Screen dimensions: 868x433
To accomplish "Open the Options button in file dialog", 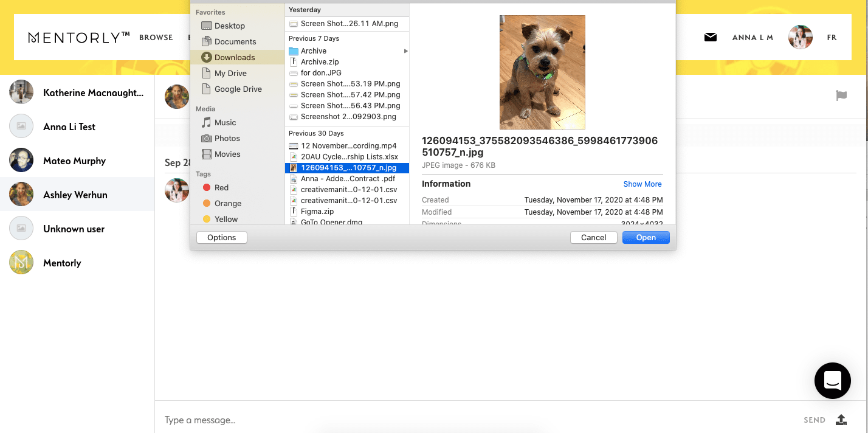I will [222, 237].
